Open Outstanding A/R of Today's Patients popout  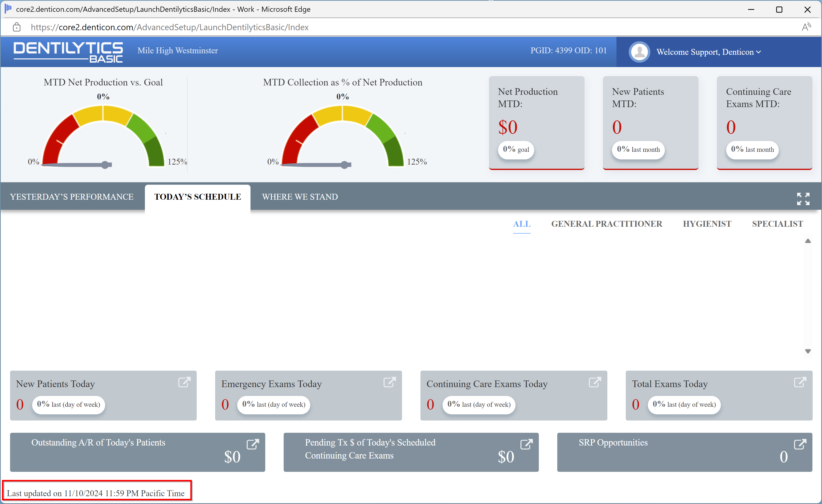[x=252, y=444]
